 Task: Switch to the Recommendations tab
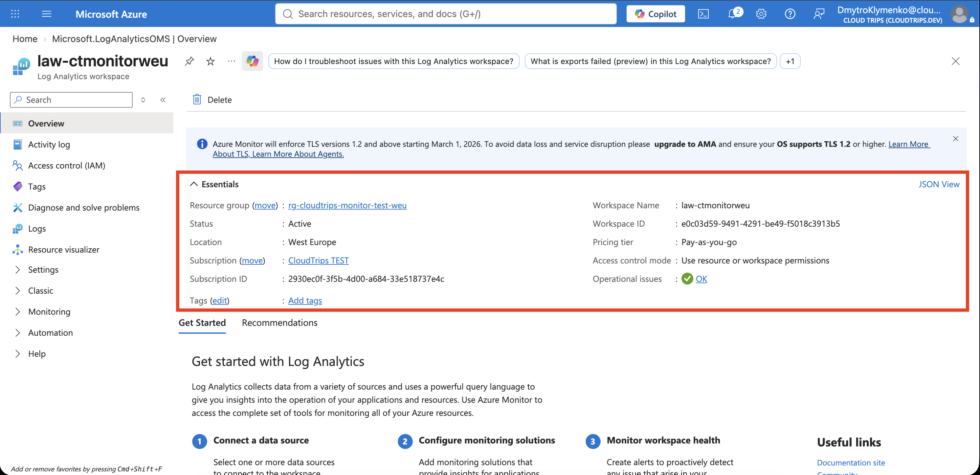click(x=279, y=322)
